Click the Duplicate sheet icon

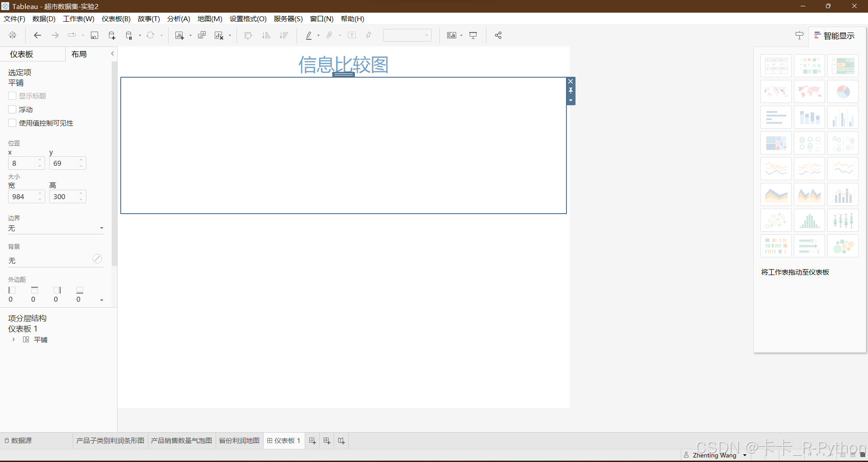[x=202, y=35]
